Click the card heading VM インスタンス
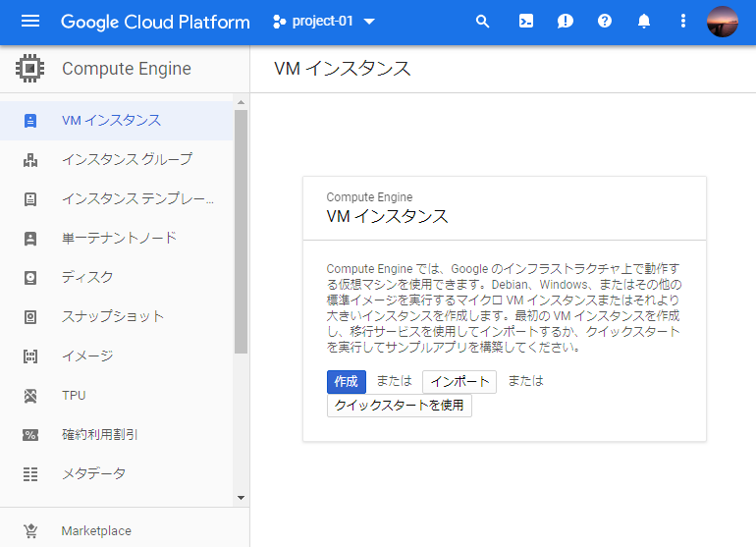The image size is (756, 547). pyautogui.click(x=387, y=217)
